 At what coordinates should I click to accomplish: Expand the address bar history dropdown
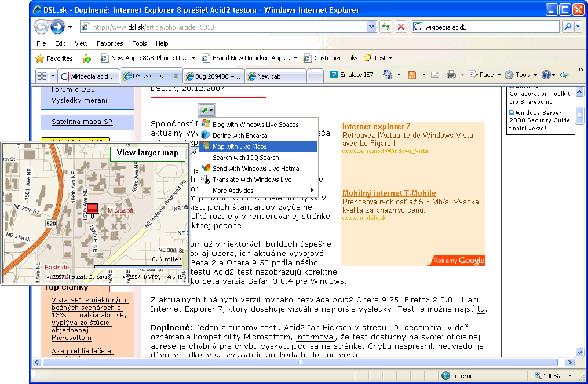pyautogui.click(x=371, y=27)
